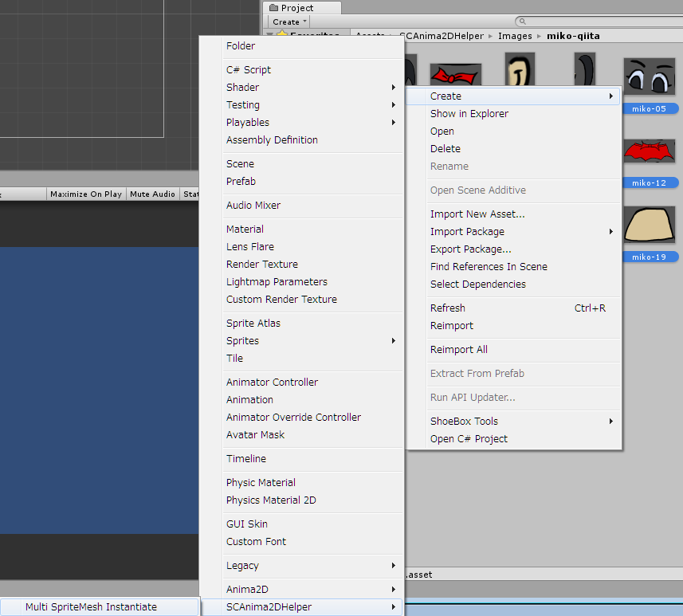683x616 pixels.
Task: Open SCAnima2DHelper folder via breadcrumb
Action: pyautogui.click(x=445, y=36)
